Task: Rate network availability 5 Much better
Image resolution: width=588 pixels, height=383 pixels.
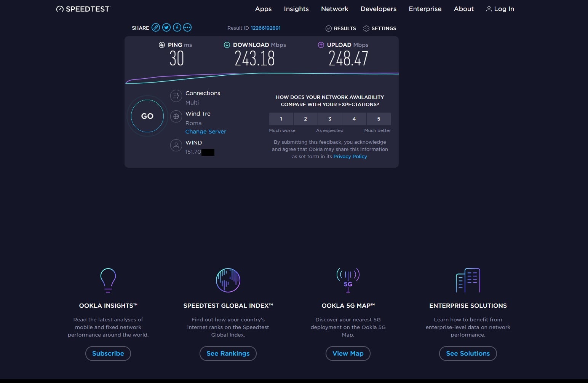Action: point(379,119)
